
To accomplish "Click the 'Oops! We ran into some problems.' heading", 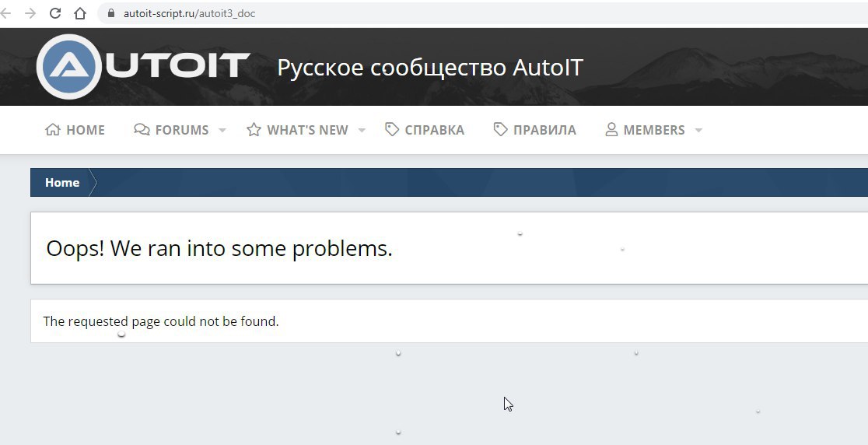I will coord(219,248).
